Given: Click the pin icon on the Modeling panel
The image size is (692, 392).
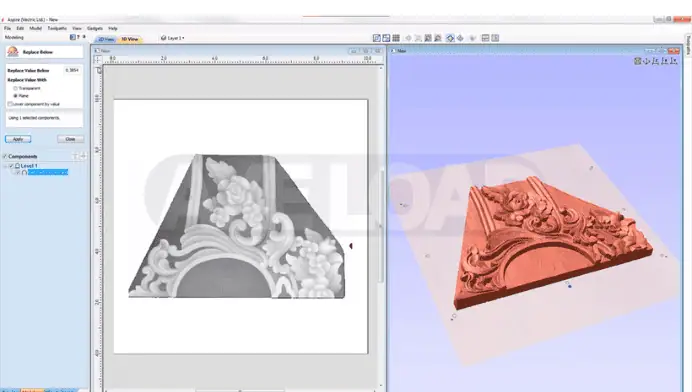Looking at the screenshot, I should coord(84,37).
